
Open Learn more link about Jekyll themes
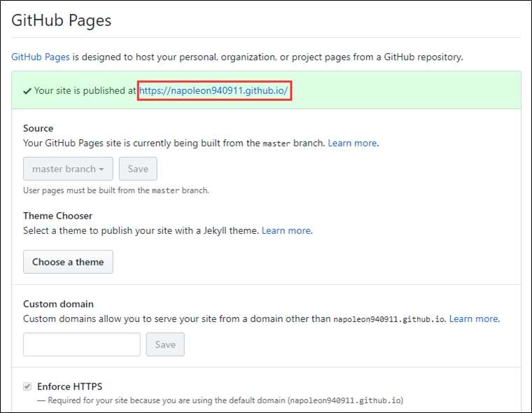[286, 231]
